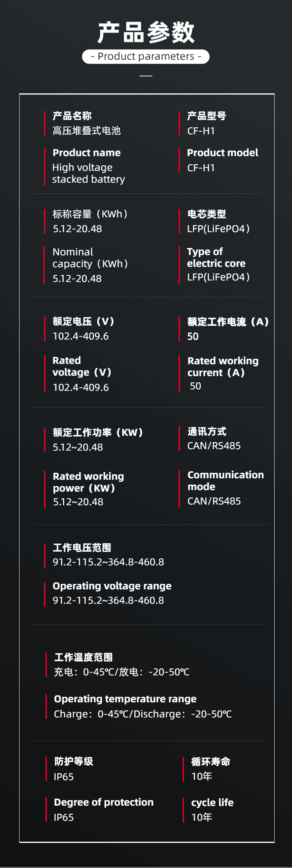Select the 'cycle life' heading
Screen dimensions: 292x868
(212, 803)
